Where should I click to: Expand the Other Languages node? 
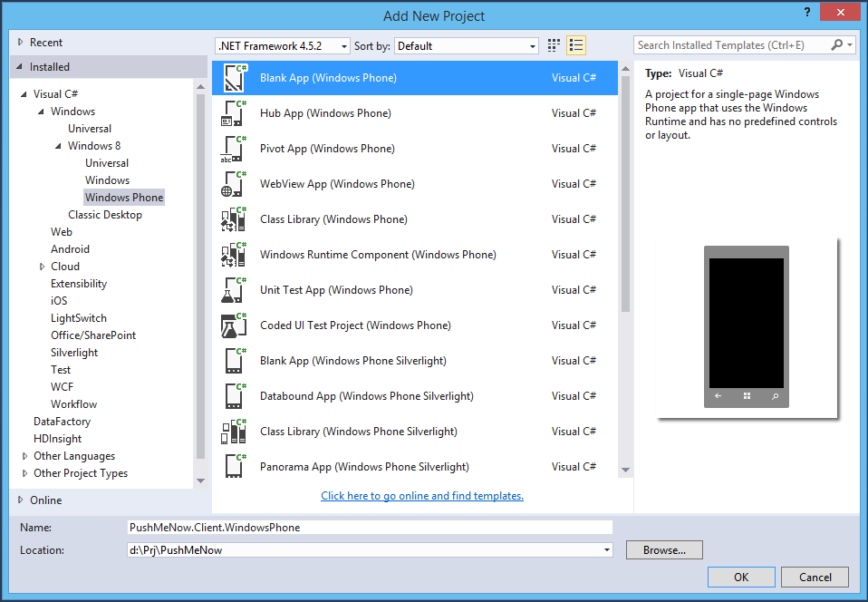point(24,456)
